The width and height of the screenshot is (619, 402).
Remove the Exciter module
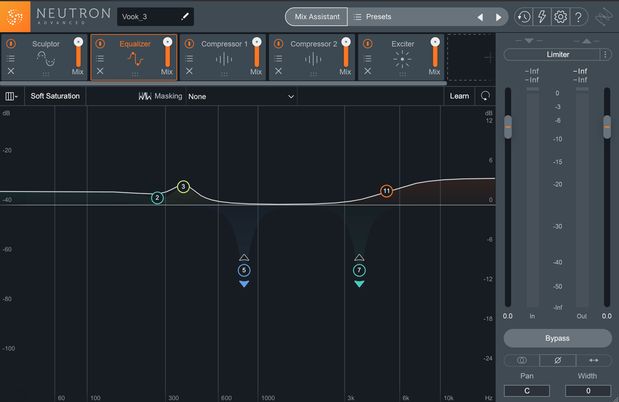(x=368, y=71)
